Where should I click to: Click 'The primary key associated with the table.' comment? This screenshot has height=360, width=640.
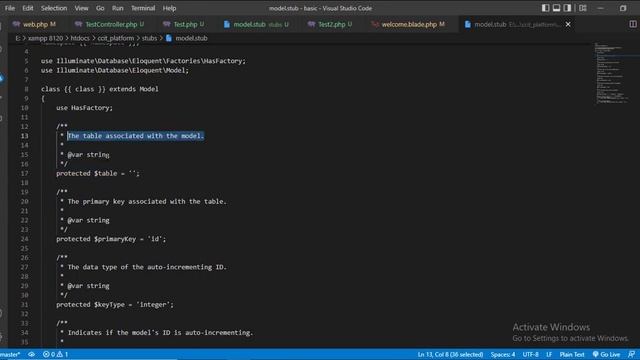[x=147, y=202]
